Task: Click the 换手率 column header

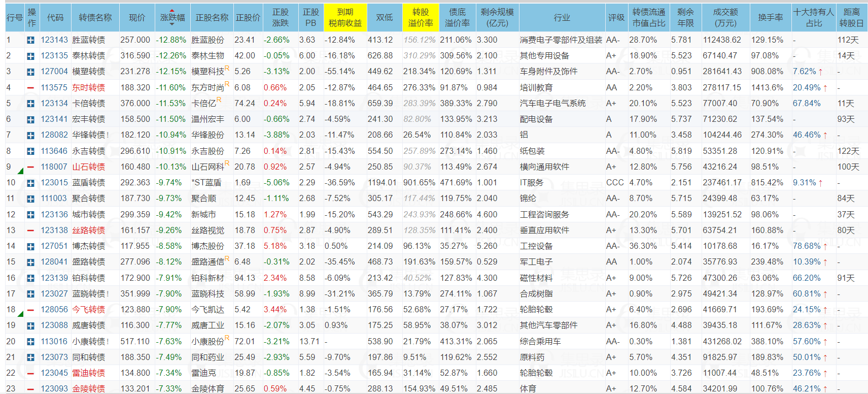Action: tap(771, 17)
